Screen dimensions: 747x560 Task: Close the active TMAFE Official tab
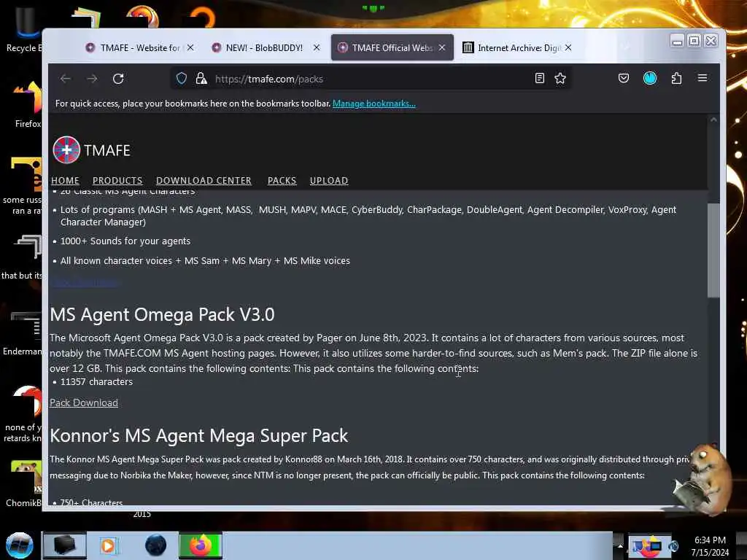click(441, 47)
